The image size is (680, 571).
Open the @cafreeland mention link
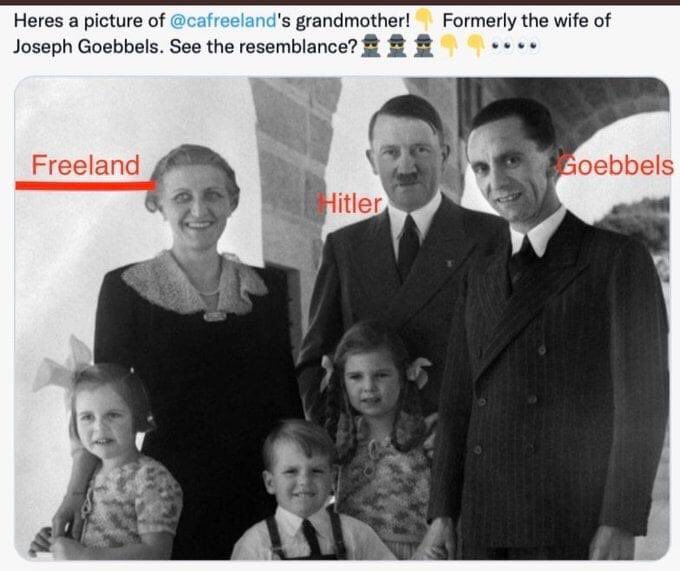(223, 20)
